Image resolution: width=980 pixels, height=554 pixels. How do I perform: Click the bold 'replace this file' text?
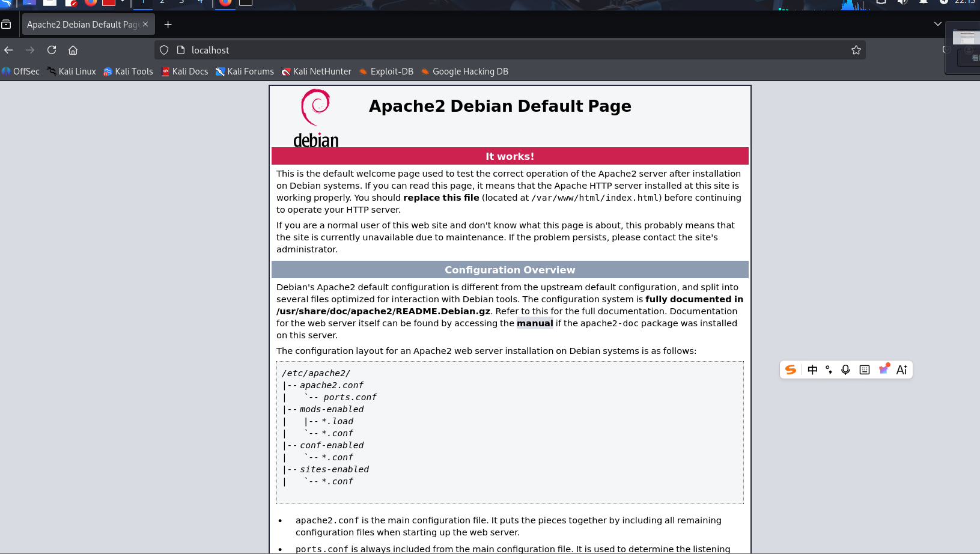[442, 198]
